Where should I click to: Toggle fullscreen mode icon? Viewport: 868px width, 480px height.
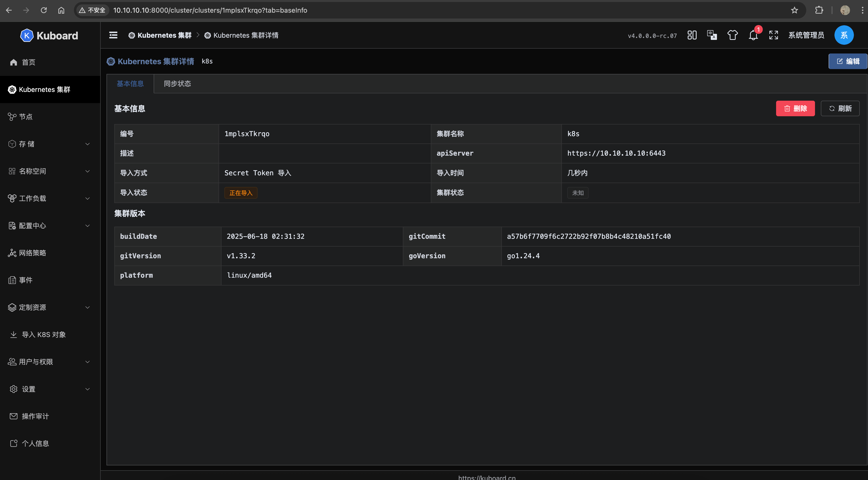click(774, 35)
